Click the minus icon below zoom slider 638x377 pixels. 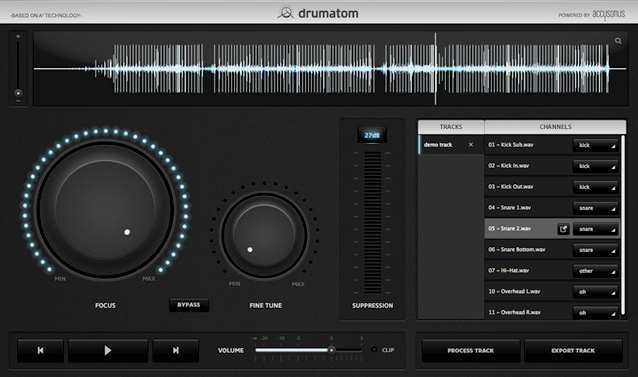tap(18, 100)
